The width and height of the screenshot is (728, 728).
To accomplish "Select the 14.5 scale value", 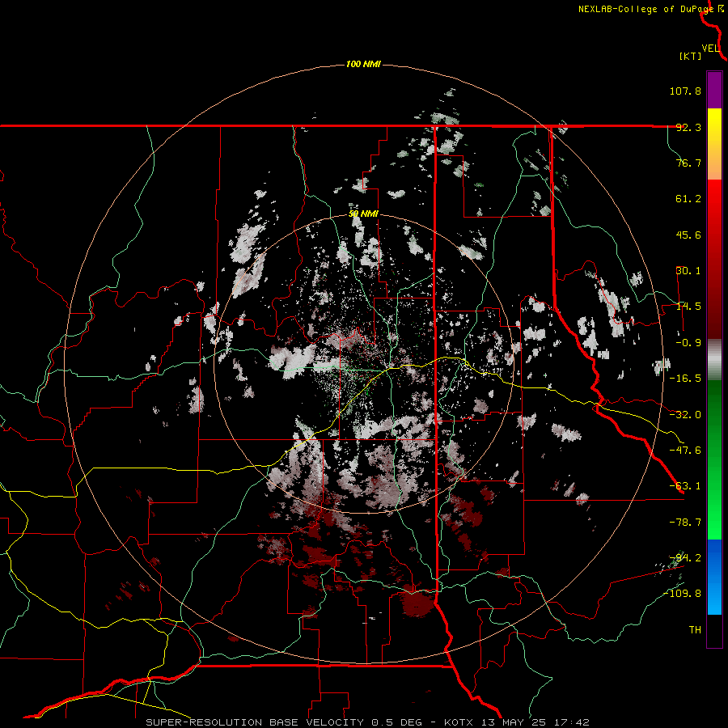I will (x=688, y=307).
